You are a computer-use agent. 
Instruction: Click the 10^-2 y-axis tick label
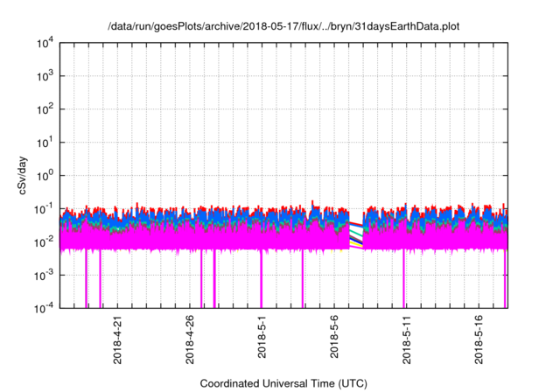coord(45,242)
